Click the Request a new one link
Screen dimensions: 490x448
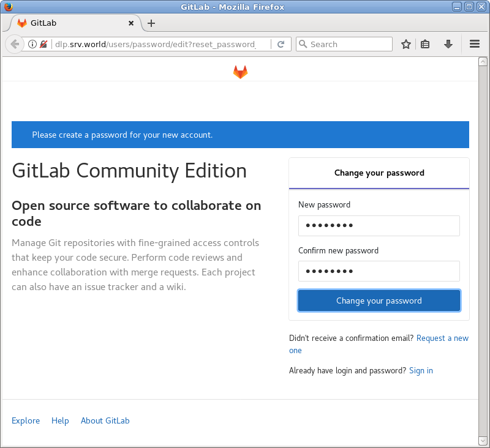point(442,338)
